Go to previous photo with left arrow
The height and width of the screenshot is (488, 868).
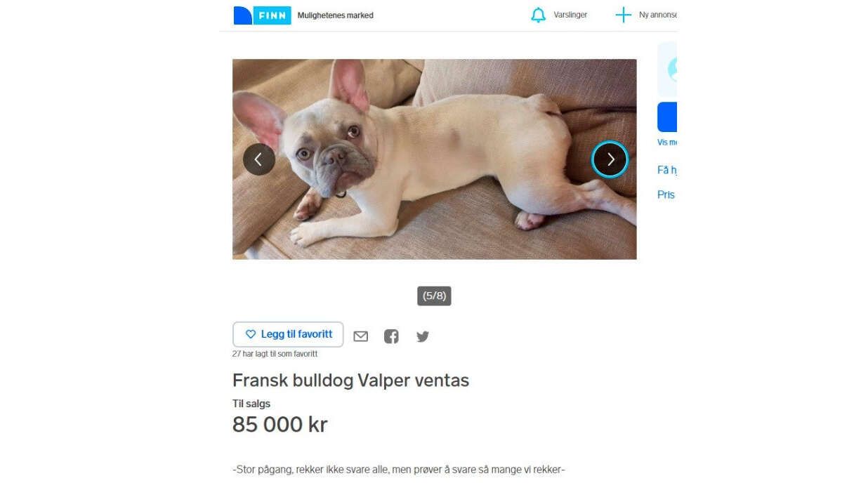258,159
